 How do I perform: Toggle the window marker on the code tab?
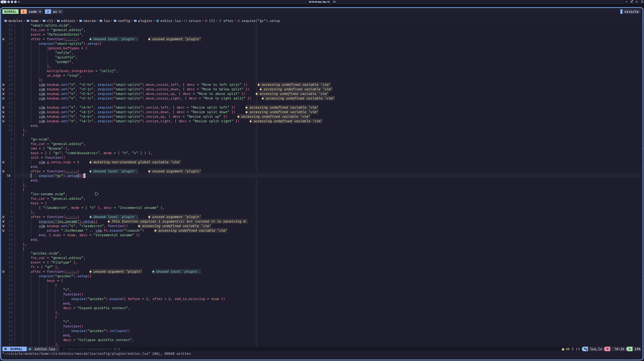tap(40, 11)
